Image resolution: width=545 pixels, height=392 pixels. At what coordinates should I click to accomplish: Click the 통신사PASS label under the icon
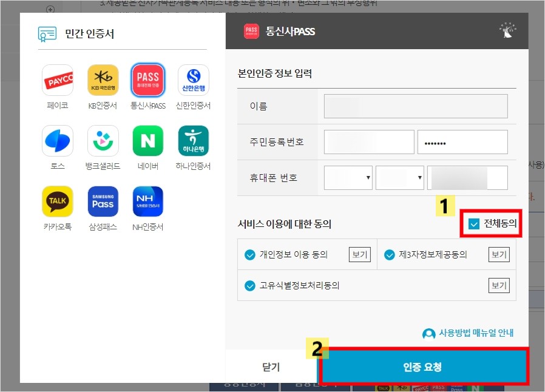pos(148,106)
